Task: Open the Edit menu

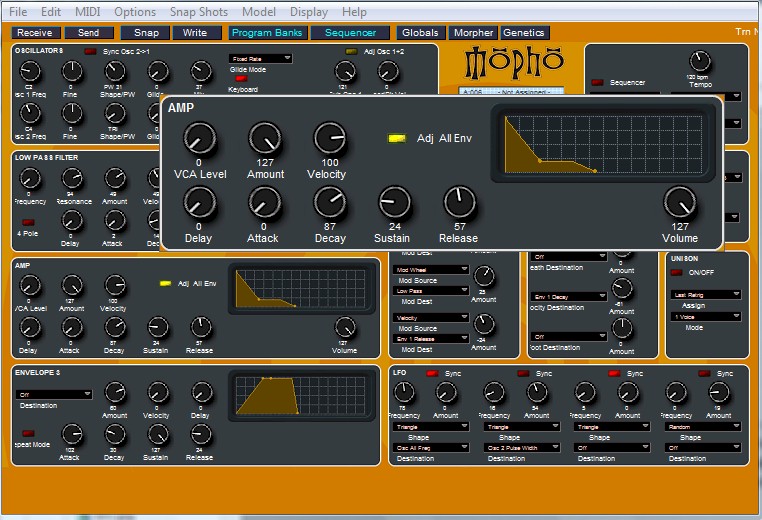Action: (x=51, y=12)
